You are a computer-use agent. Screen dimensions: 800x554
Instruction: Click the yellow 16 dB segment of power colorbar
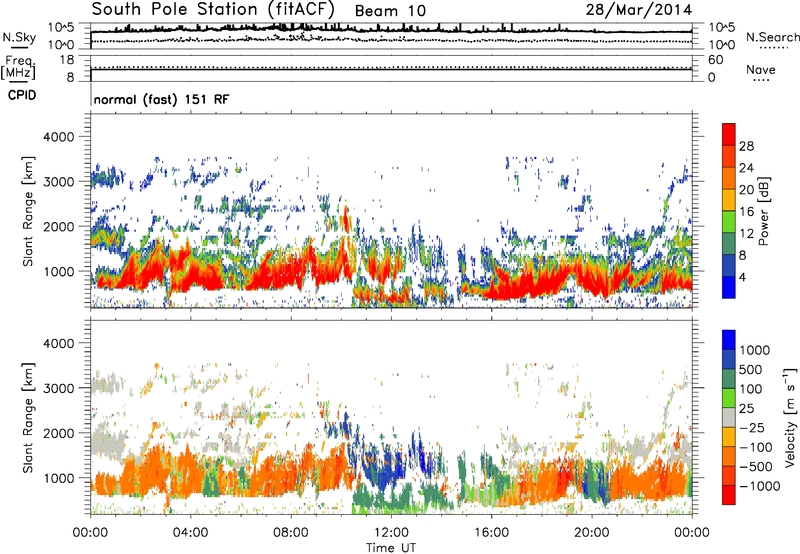(x=729, y=199)
